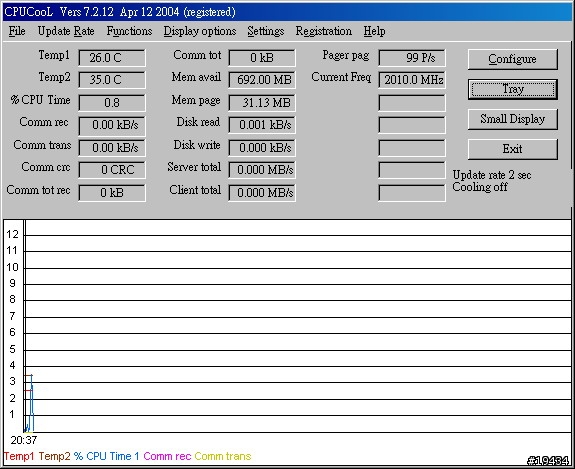Screen dimensions: 575x469
Task: Click the Temp2 graph legend entry
Action: tap(54, 456)
